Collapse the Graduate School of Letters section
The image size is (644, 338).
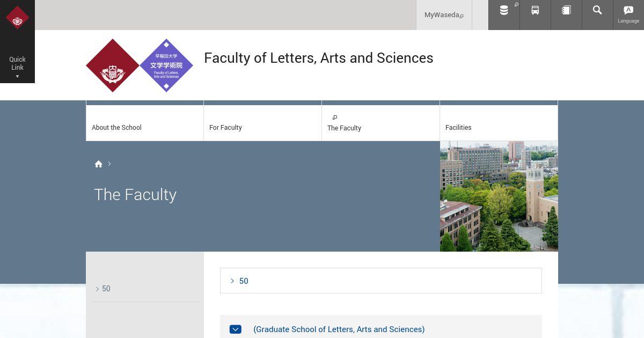236,329
